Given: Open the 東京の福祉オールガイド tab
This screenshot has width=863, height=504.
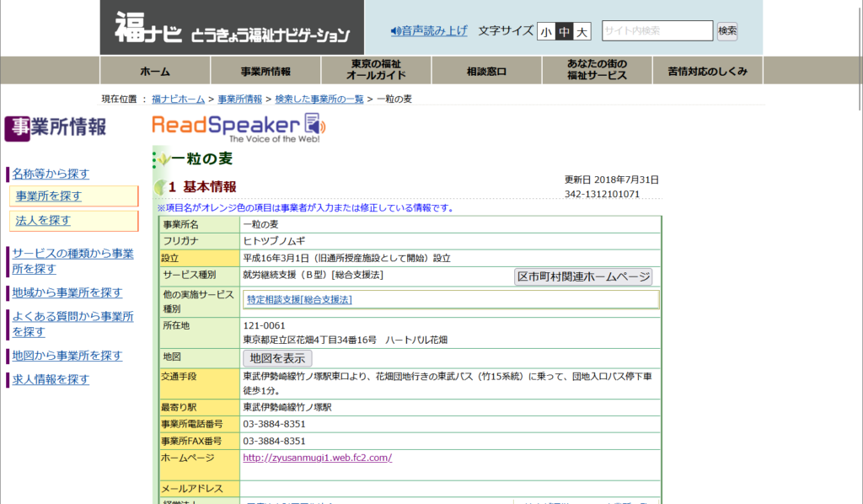Looking at the screenshot, I should pyautogui.click(x=377, y=71).
